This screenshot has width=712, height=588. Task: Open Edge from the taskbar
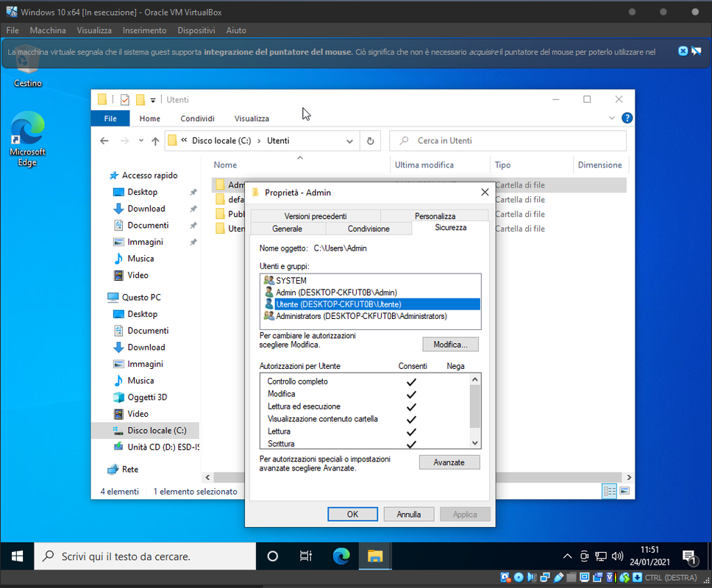pyautogui.click(x=341, y=556)
